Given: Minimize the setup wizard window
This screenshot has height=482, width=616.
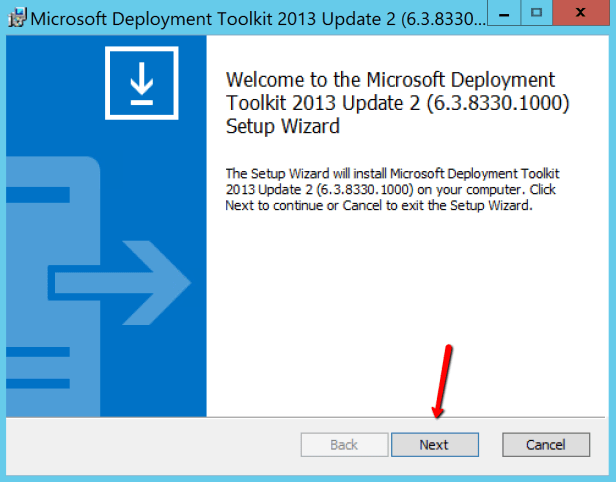Looking at the screenshot, I should tap(494, 14).
